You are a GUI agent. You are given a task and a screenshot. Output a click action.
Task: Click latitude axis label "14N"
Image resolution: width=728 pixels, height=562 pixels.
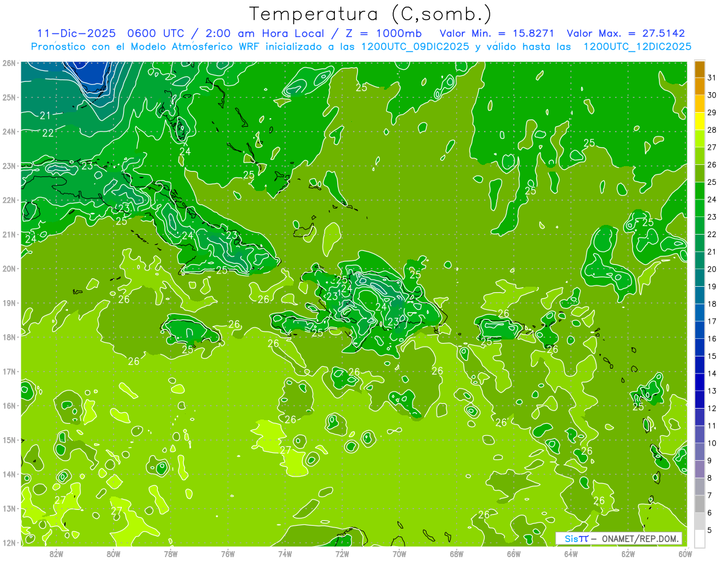tap(9, 474)
